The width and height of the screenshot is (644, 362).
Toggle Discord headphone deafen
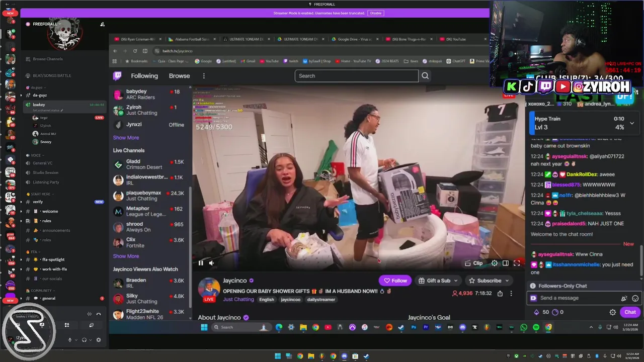click(84, 340)
